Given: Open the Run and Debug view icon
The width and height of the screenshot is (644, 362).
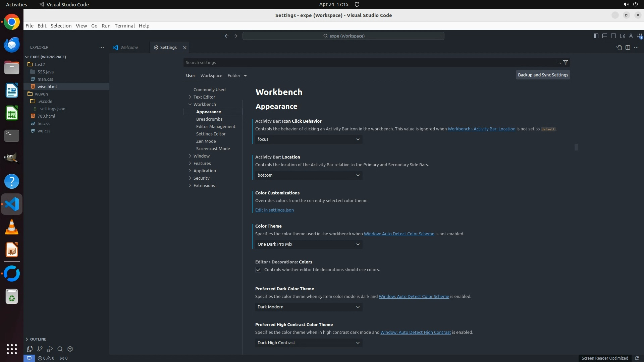Looking at the screenshot, I should coord(50,349).
